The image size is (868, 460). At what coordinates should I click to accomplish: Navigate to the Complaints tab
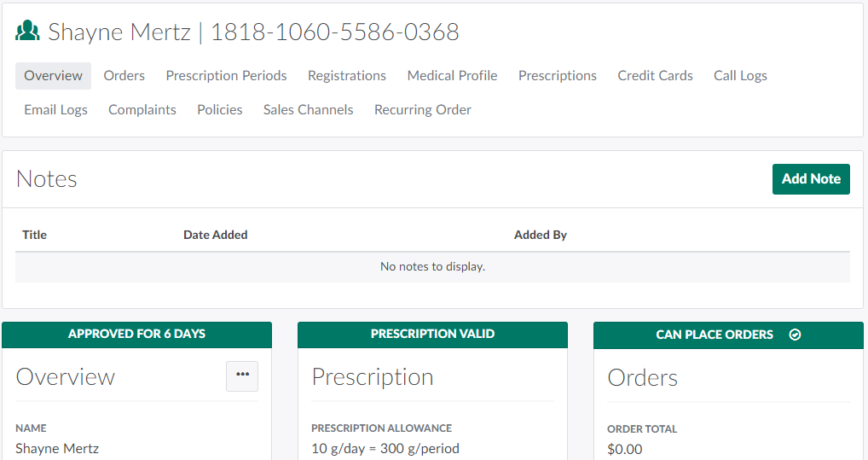(142, 110)
